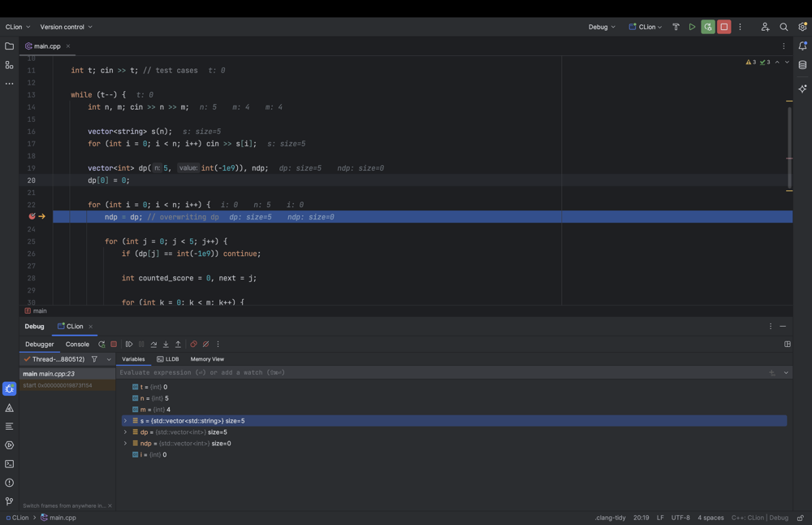
Task: Open the Database tool window
Action: (802, 65)
